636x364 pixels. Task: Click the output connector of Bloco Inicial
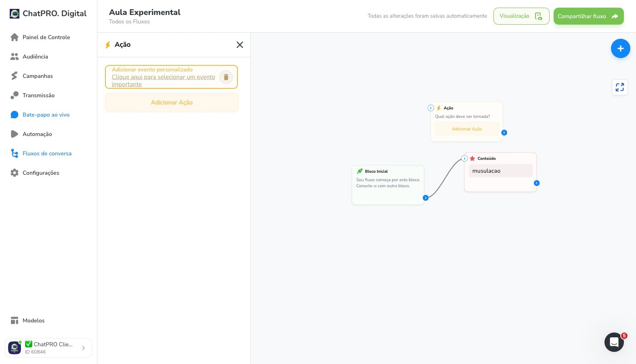click(x=426, y=198)
